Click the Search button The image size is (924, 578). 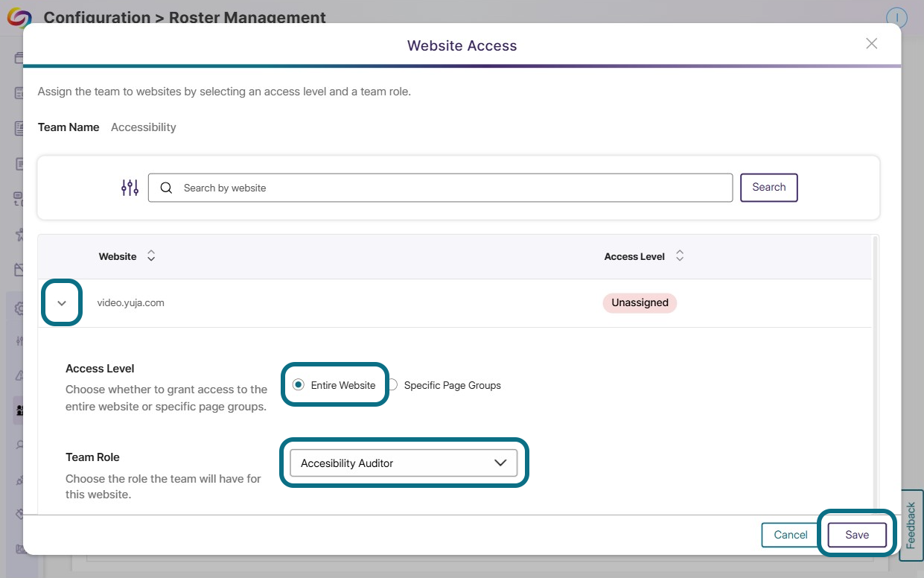769,188
